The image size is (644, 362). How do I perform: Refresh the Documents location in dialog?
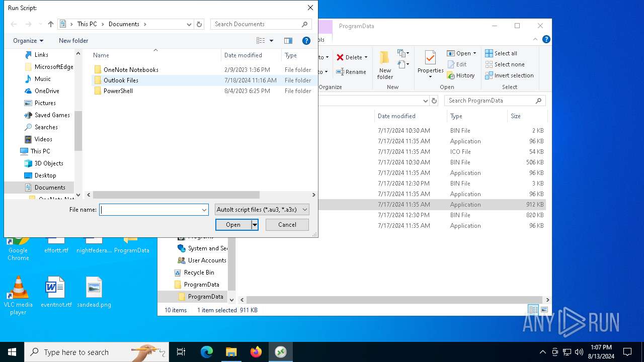(x=199, y=24)
